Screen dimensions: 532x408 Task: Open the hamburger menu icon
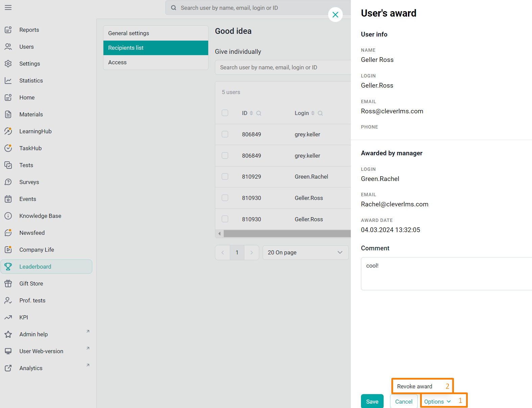pos(8,7)
